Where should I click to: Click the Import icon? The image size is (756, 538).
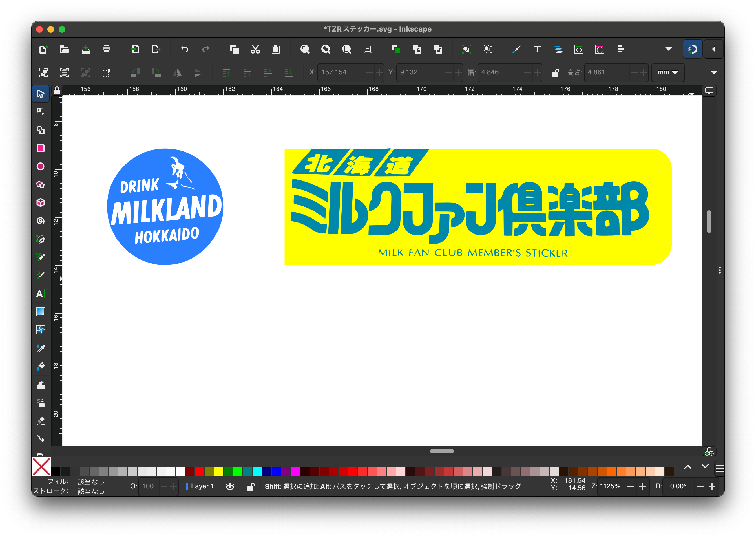click(135, 49)
